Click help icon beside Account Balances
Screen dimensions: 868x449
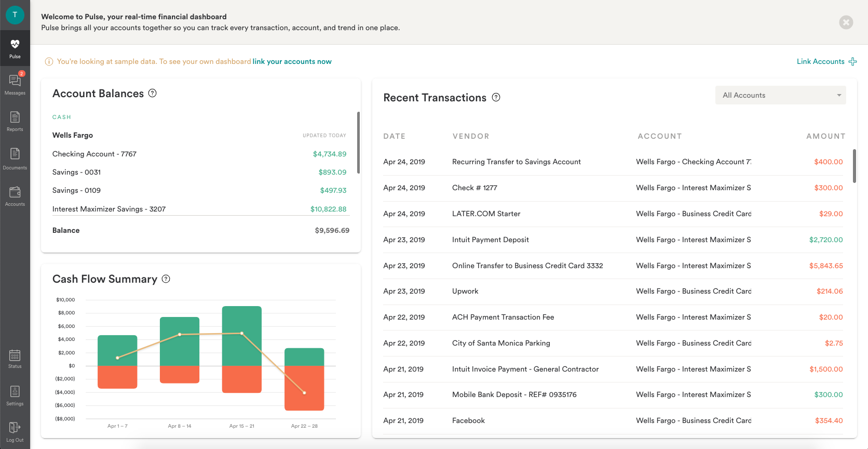(152, 94)
